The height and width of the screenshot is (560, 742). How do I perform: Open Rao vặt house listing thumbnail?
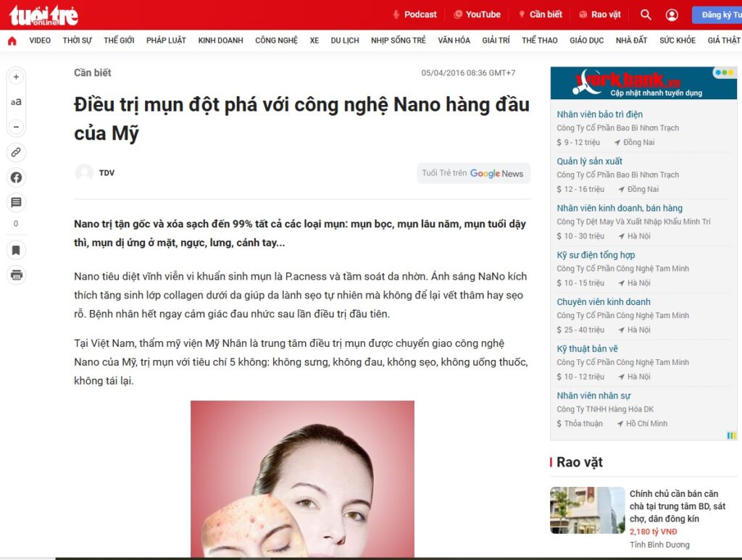587,510
